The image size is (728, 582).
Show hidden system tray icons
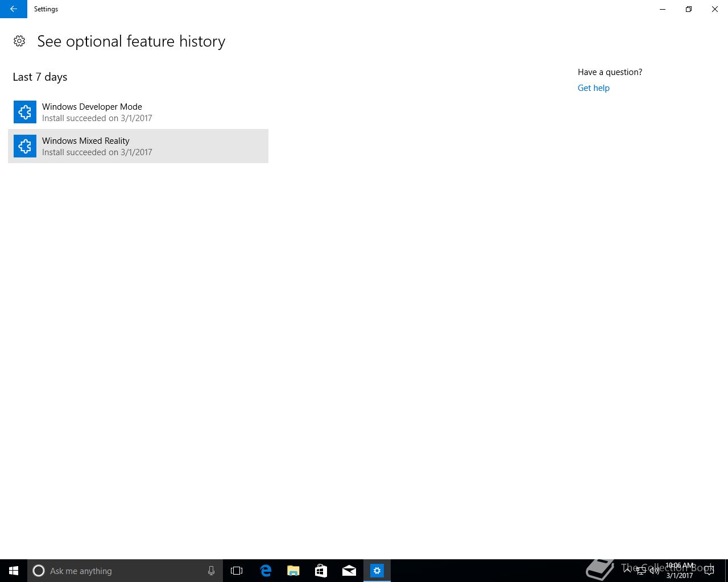(628, 571)
